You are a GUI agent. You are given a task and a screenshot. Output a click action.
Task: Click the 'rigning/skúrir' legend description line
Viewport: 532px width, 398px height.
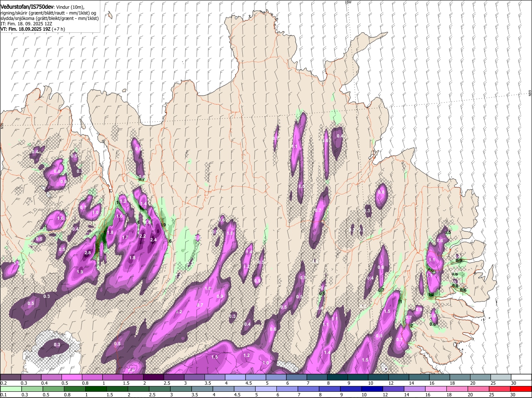pyautogui.click(x=48, y=13)
